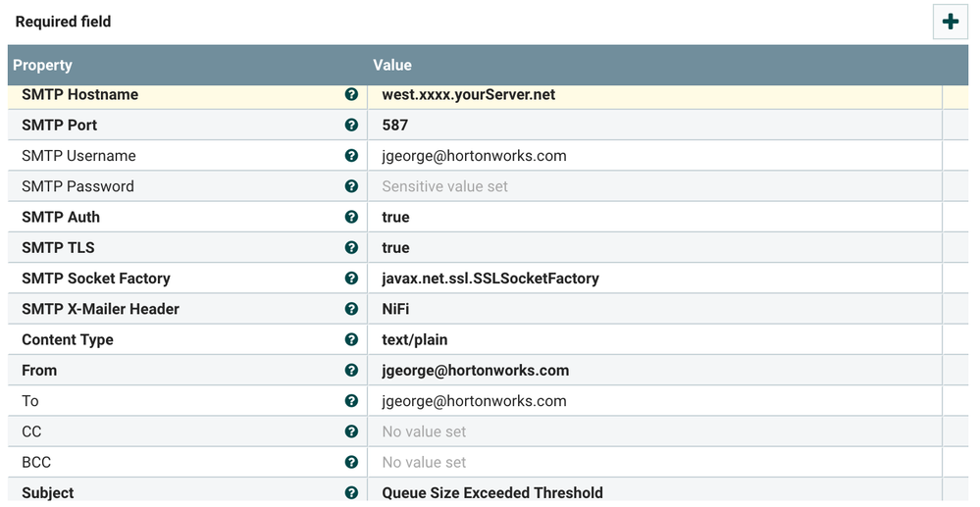Click the text/plain Content Type value
This screenshot has height=507, width=980.
(414, 339)
